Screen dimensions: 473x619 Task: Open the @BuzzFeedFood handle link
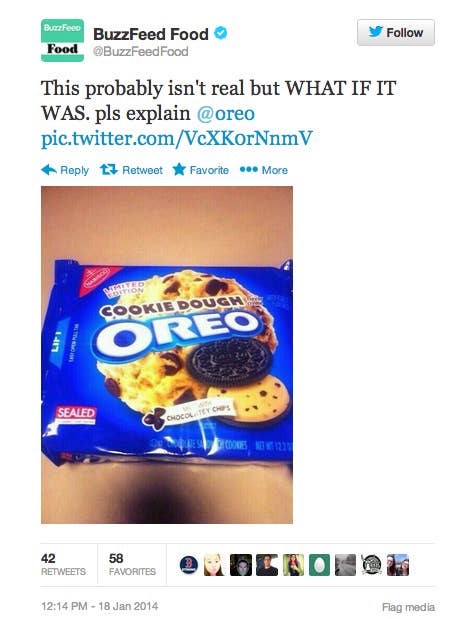(141, 52)
